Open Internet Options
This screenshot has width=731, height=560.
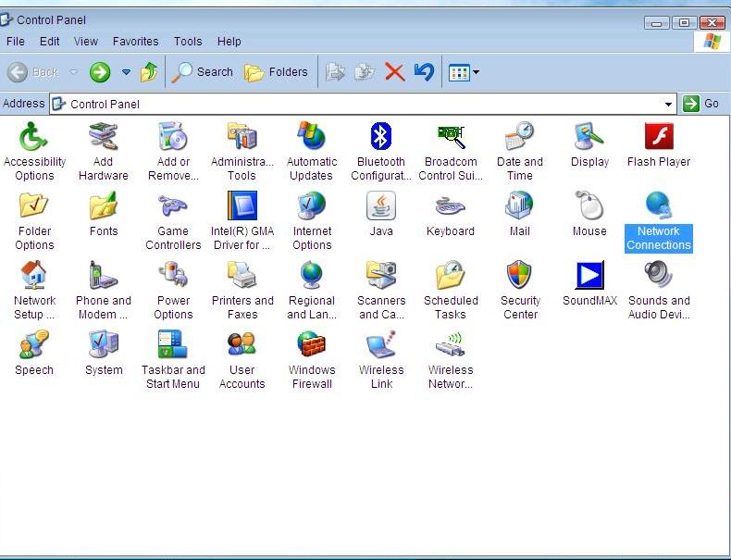[312, 220]
